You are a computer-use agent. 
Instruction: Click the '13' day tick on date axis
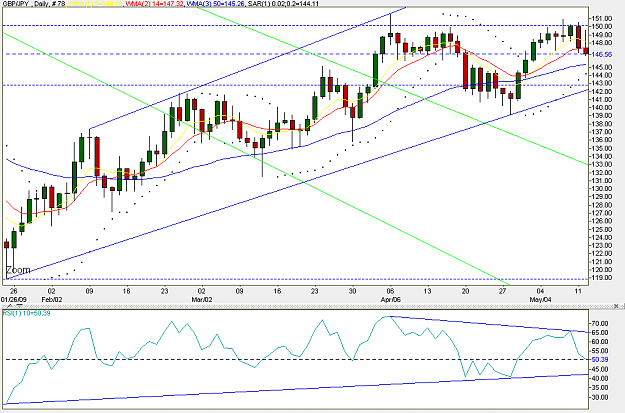[428, 291]
